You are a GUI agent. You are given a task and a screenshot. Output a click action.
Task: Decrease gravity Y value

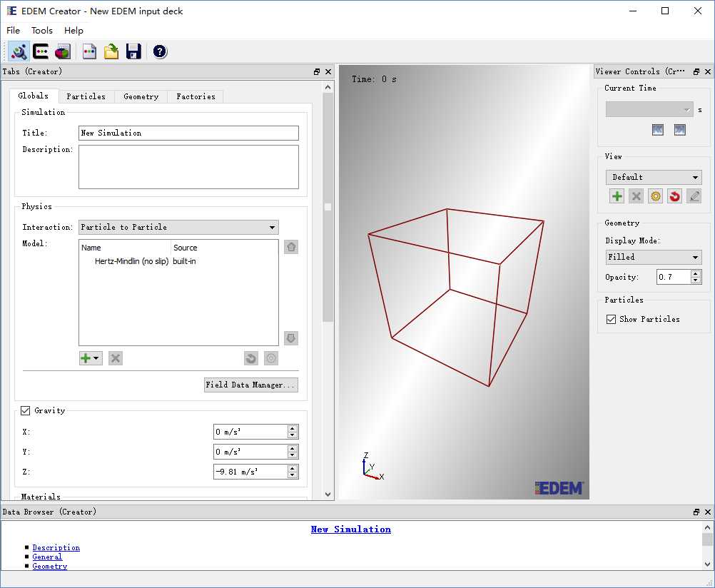click(293, 455)
